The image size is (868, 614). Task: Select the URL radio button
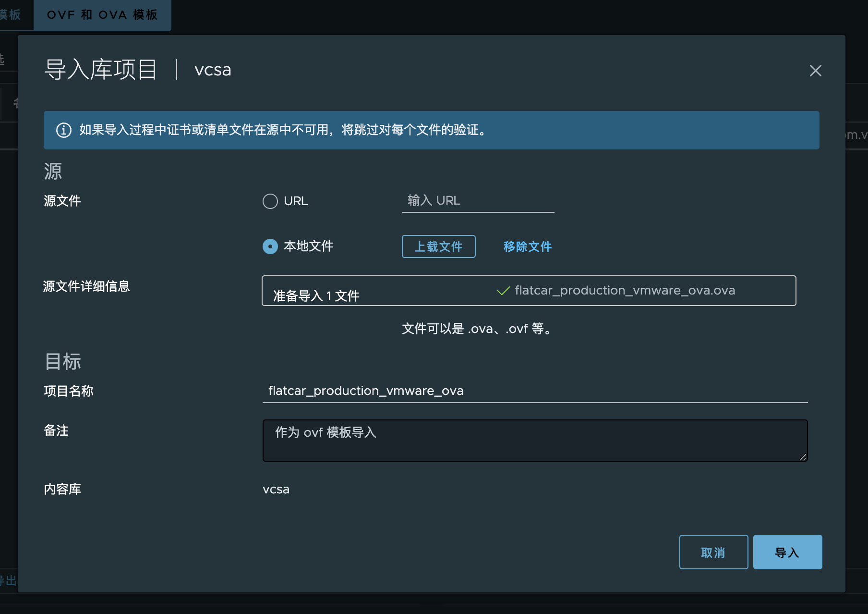tap(270, 201)
